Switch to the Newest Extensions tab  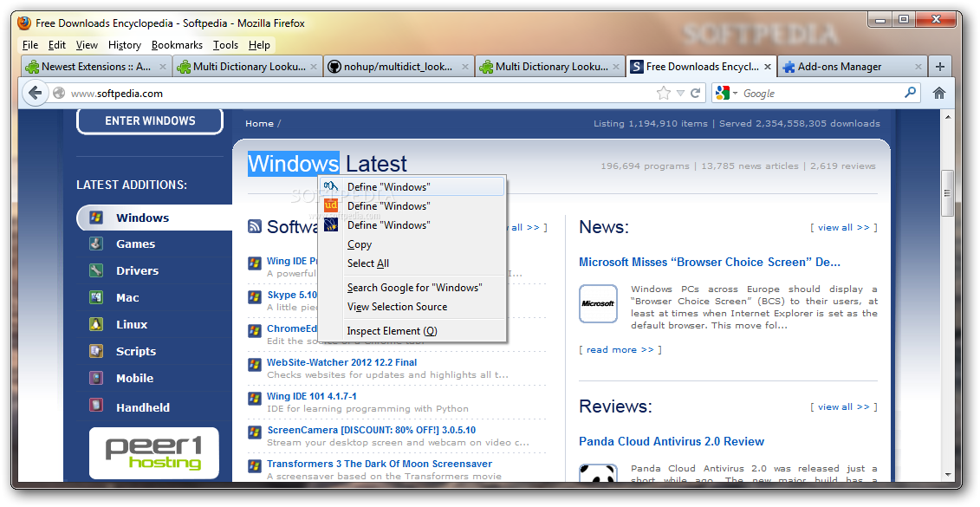click(x=95, y=66)
